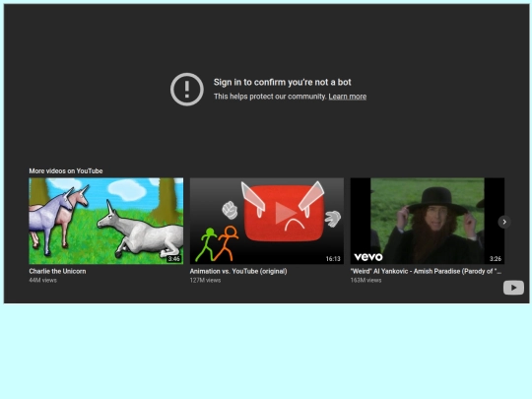Click the exclamation warning icon
This screenshot has width=532, height=399.
187,90
